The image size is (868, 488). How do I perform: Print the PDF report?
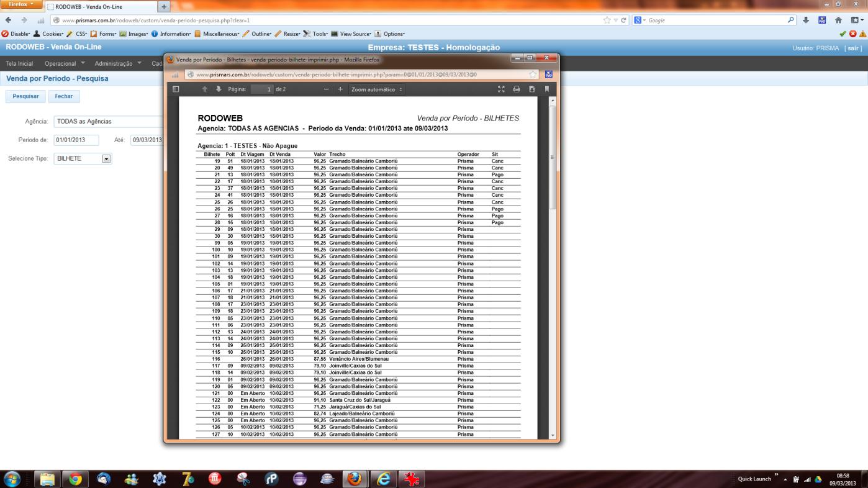click(x=517, y=89)
